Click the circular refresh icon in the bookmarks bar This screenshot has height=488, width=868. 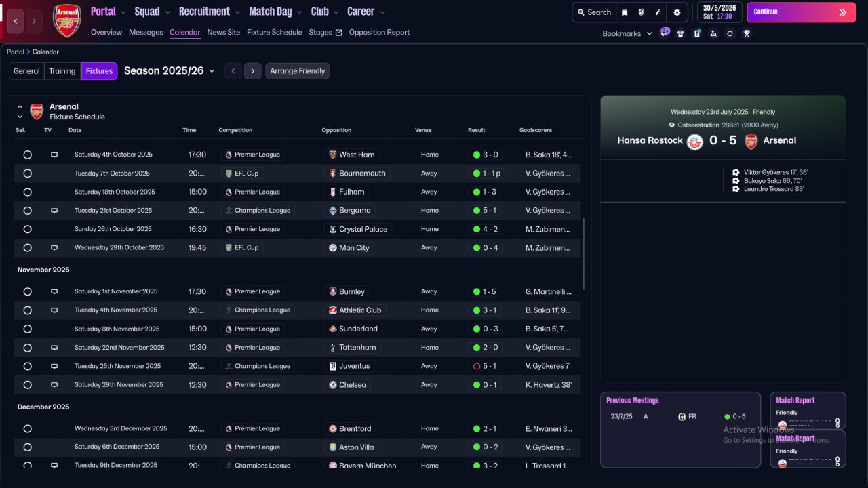click(x=730, y=33)
